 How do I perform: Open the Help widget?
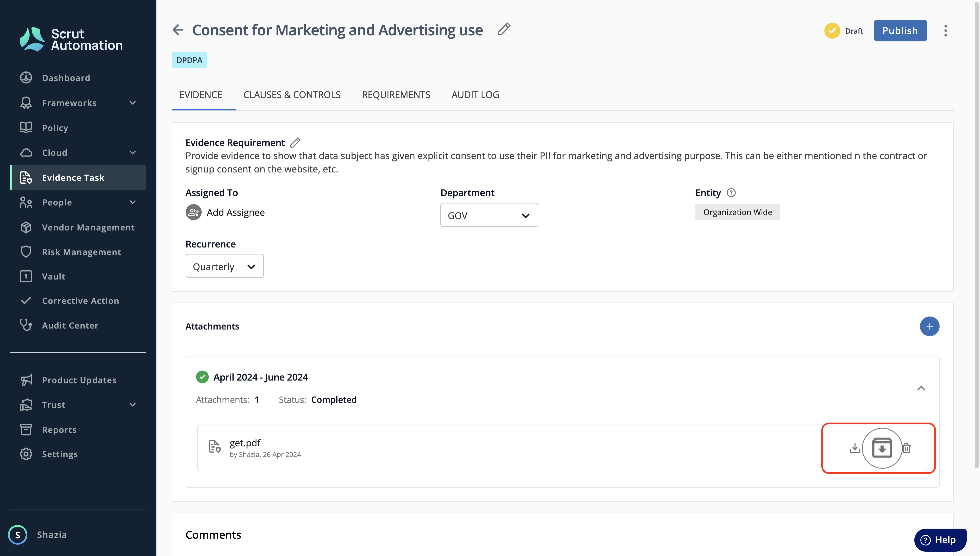940,540
